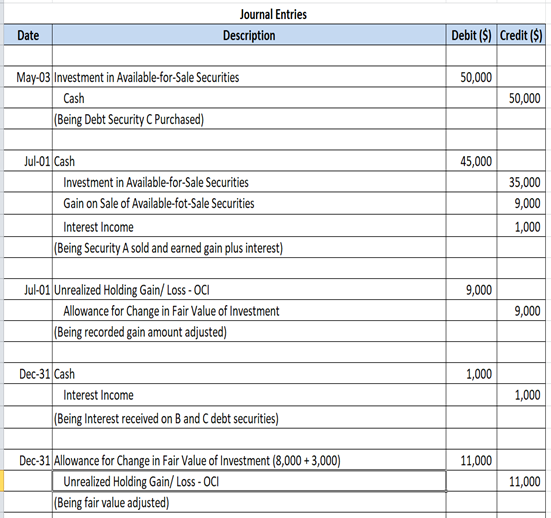The image size is (551, 518).
Task: Click the 'Debit ($)' column header
Action: pyautogui.click(x=471, y=35)
